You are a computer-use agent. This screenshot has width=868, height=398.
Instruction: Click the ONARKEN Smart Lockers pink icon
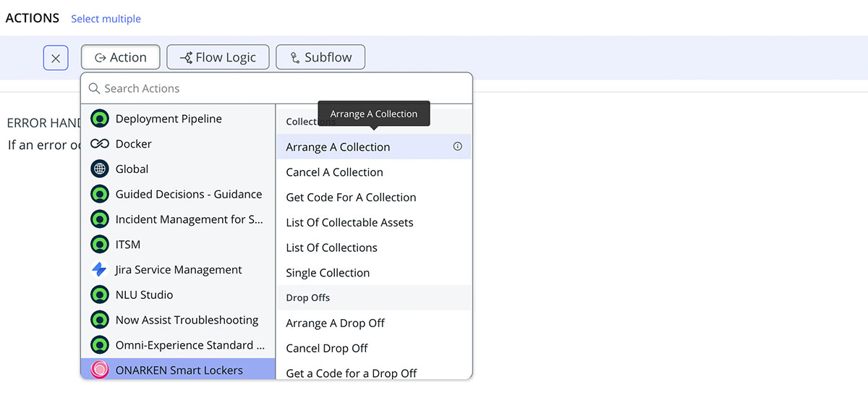tap(100, 370)
